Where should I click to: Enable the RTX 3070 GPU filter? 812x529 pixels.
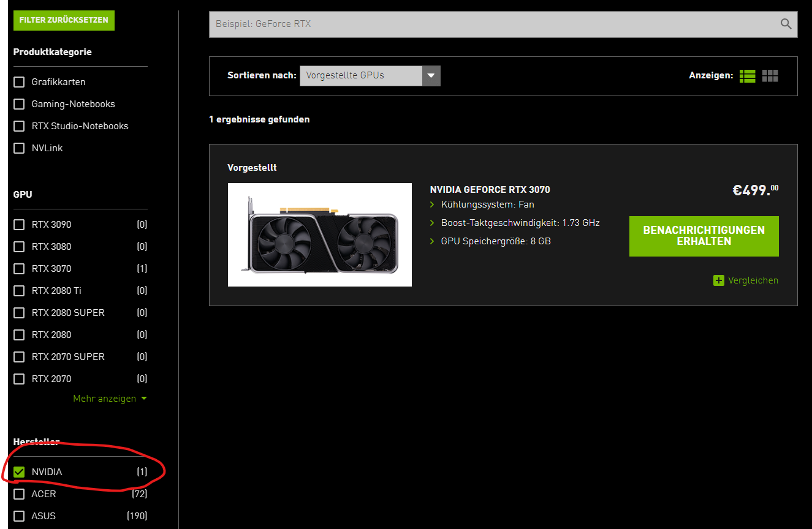(x=19, y=269)
